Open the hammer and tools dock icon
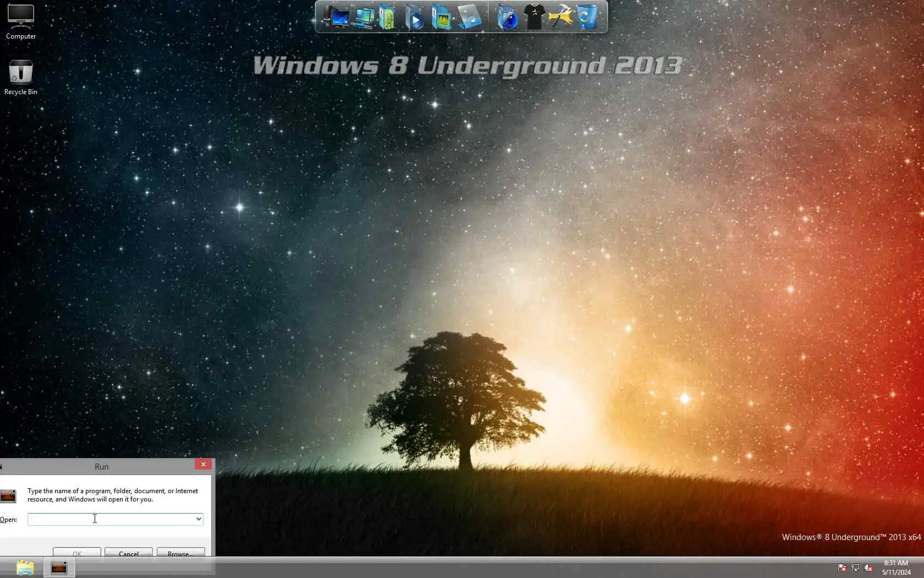Image resolution: width=924 pixels, height=578 pixels. point(560,17)
